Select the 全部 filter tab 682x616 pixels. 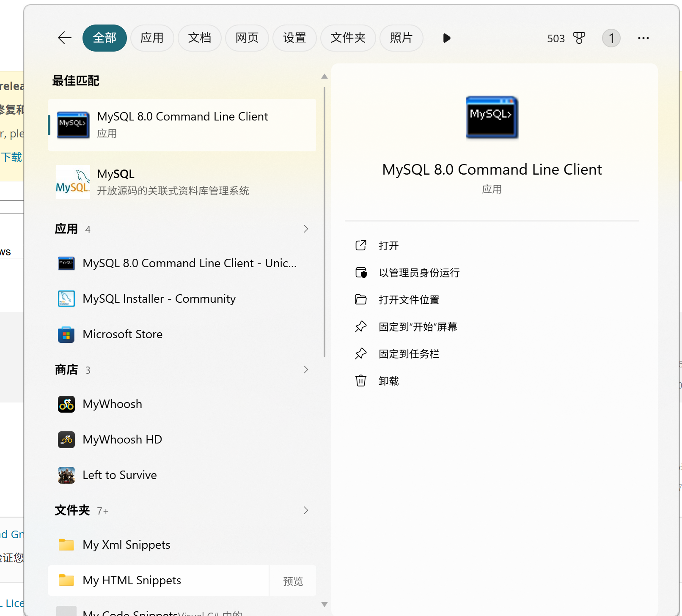click(x=104, y=38)
